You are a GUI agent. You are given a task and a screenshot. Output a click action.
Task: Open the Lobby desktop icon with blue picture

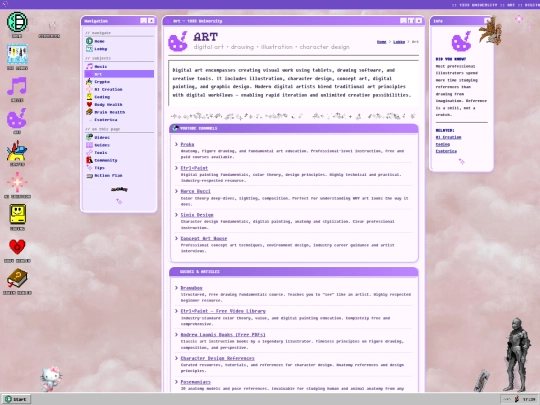(x=17, y=54)
